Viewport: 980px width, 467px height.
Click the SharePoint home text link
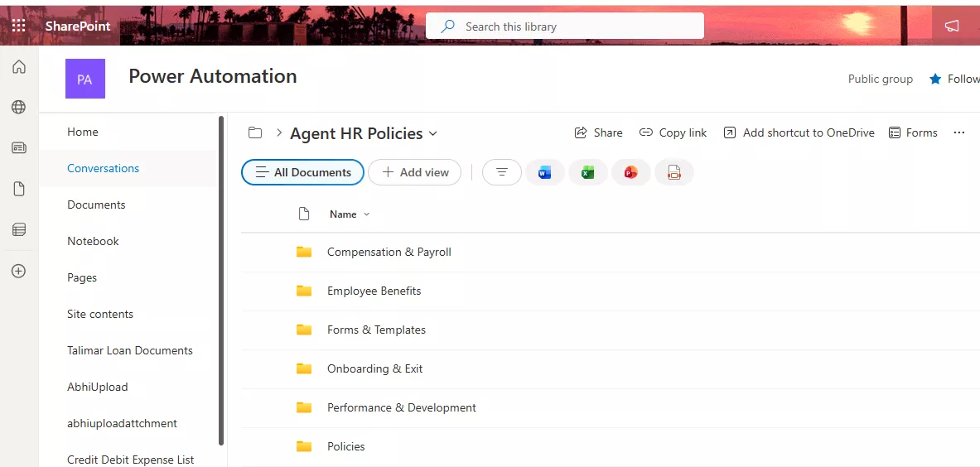click(78, 26)
